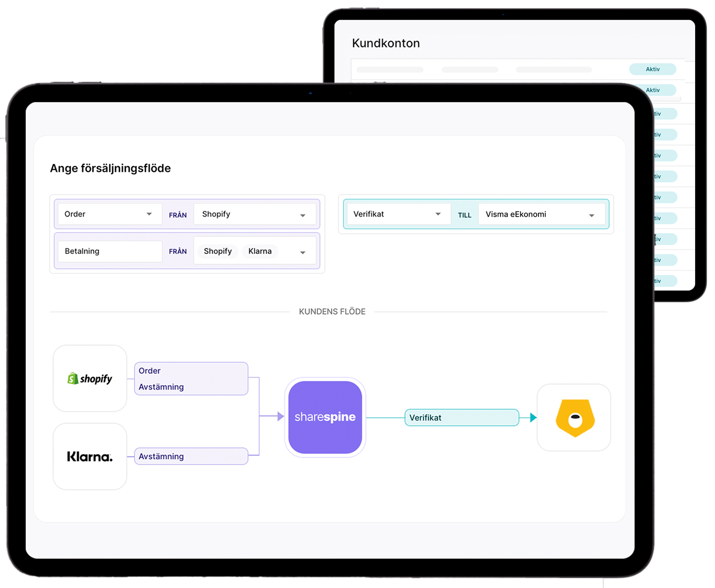Open the Order type dropdown
Viewport: 715px width, 588px height.
click(x=149, y=214)
